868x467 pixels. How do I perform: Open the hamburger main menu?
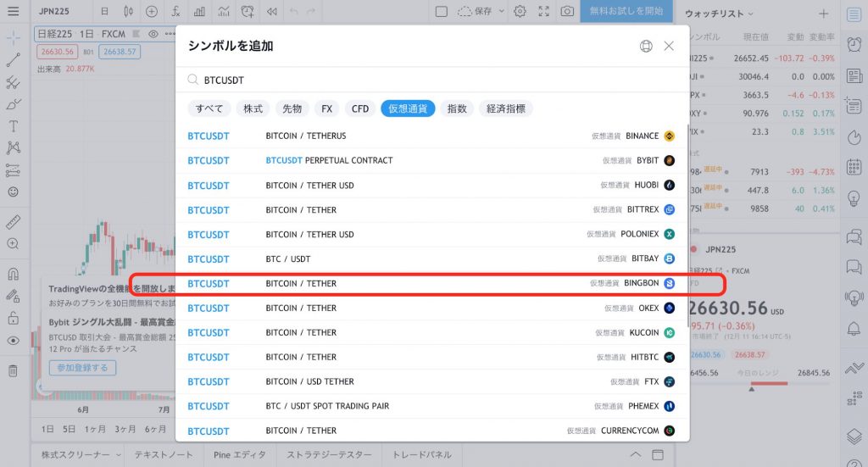pos(14,11)
